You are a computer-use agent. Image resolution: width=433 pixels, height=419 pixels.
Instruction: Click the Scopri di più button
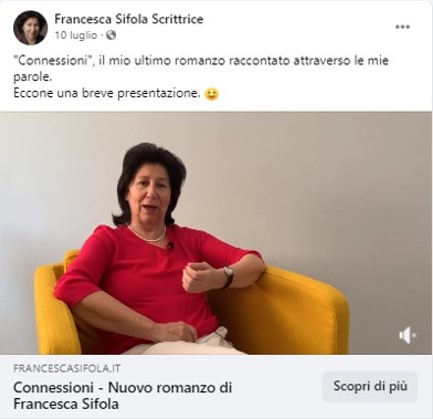click(x=370, y=386)
